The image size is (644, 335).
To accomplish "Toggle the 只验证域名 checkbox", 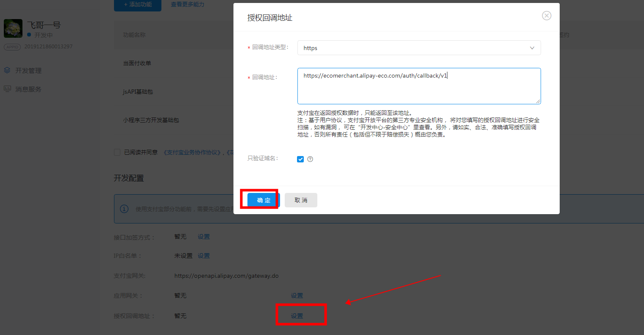I will click(300, 159).
